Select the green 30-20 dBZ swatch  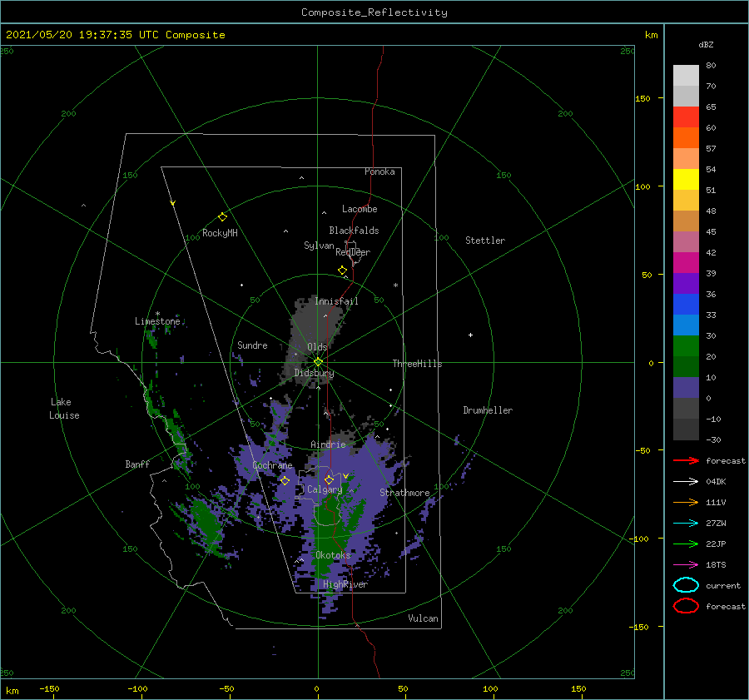click(686, 346)
